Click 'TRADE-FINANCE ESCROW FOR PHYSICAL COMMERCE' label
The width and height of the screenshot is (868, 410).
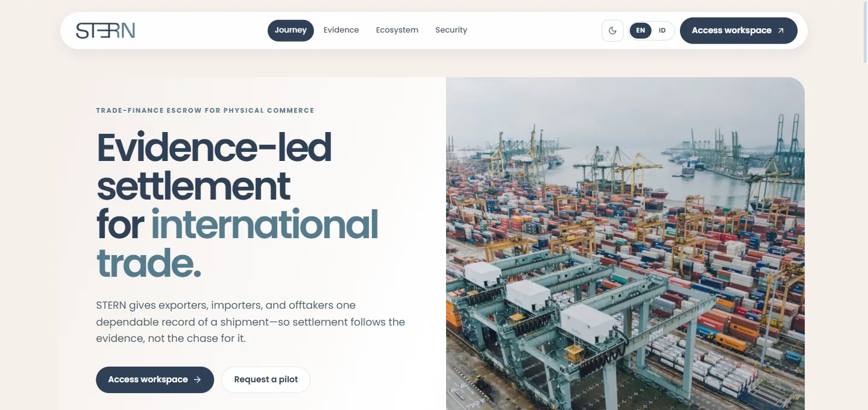[205, 110]
